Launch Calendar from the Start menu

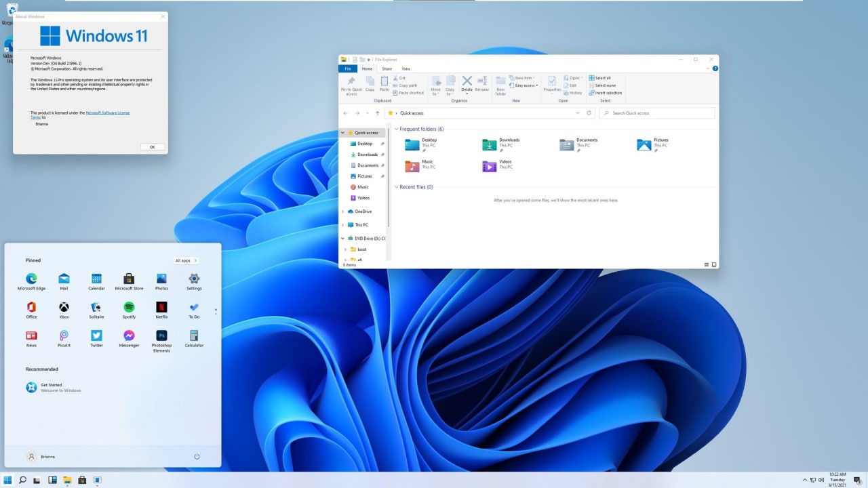tap(96, 282)
